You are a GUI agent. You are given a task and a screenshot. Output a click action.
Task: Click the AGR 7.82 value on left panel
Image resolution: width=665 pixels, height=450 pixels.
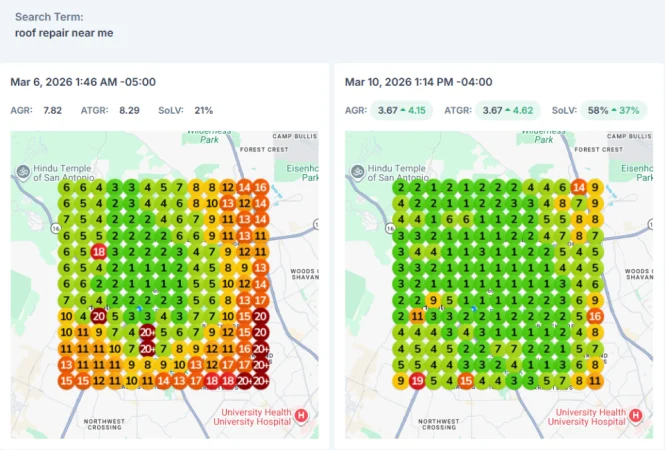pos(53,111)
